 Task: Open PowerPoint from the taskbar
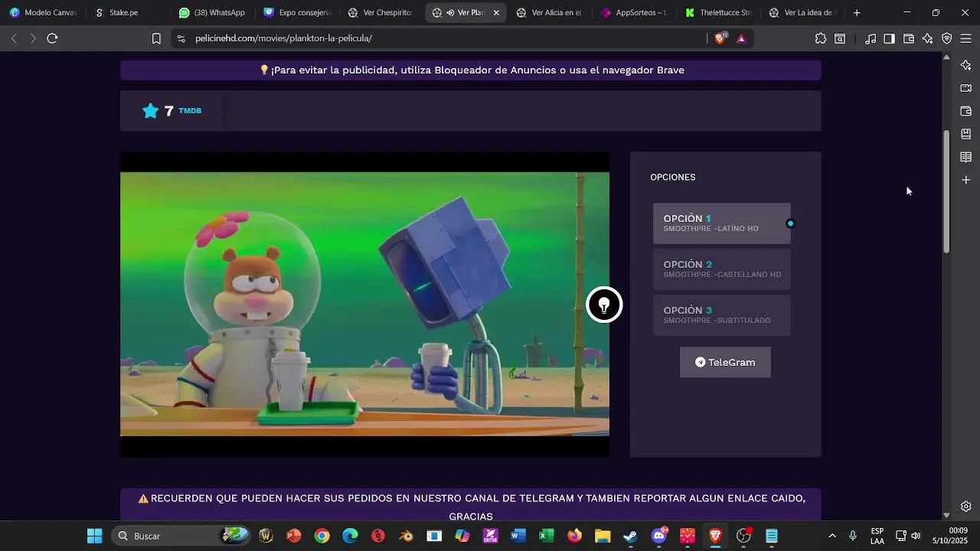tap(294, 536)
